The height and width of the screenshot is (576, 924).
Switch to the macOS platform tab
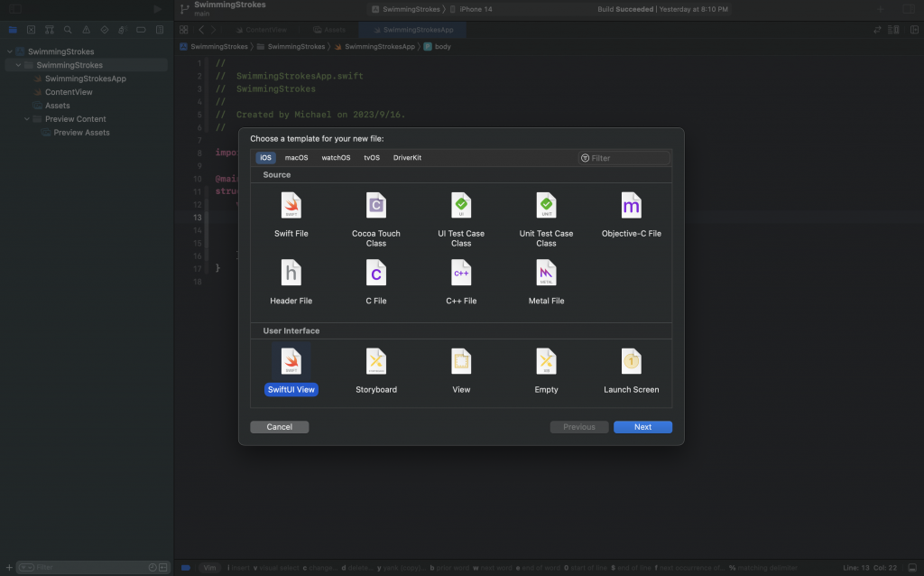[296, 157]
